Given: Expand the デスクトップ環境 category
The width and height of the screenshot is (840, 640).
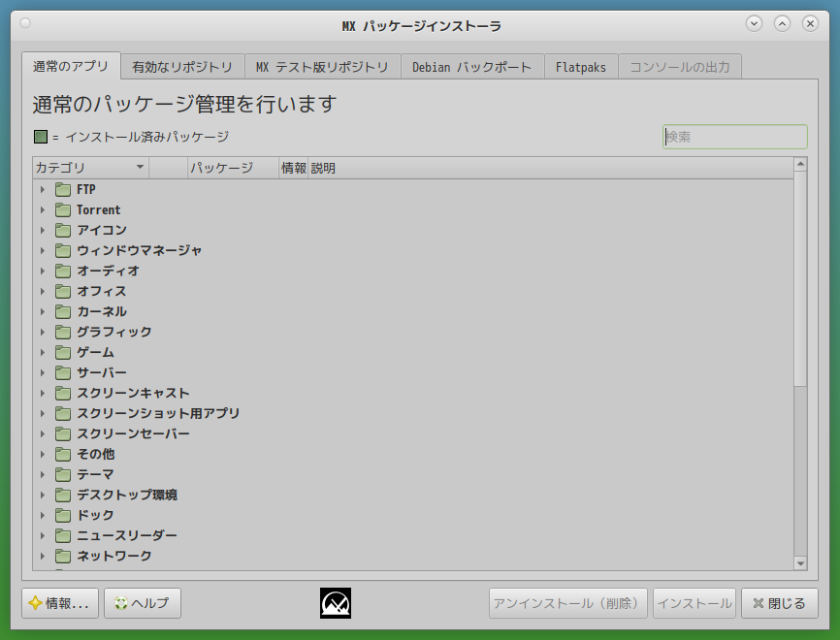Looking at the screenshot, I should pos(43,495).
